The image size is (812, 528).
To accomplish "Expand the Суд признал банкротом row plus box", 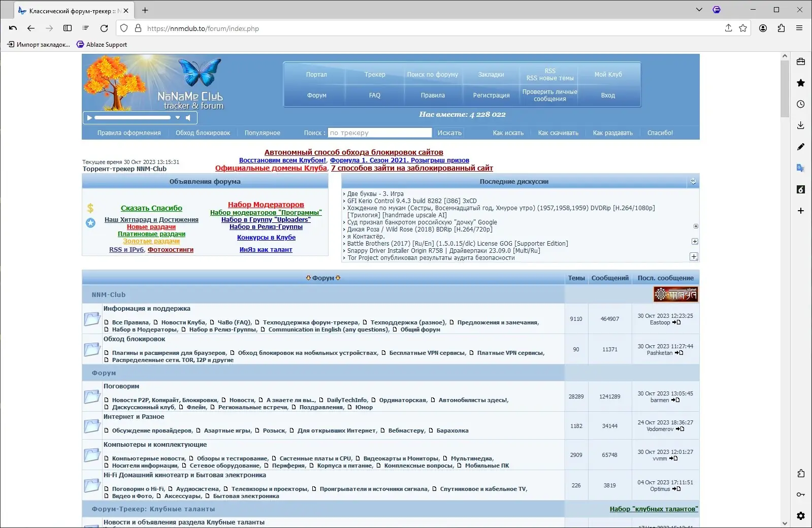I will click(x=696, y=226).
